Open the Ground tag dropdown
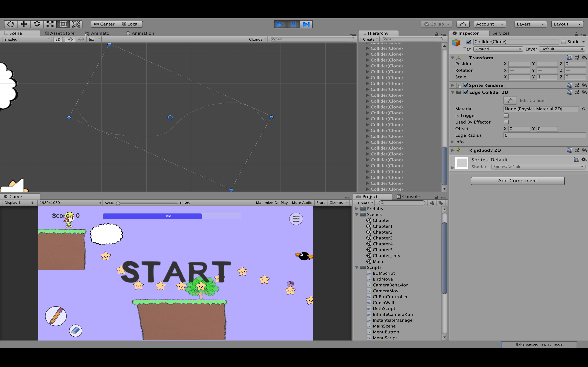This screenshot has width=588, height=367. [498, 49]
